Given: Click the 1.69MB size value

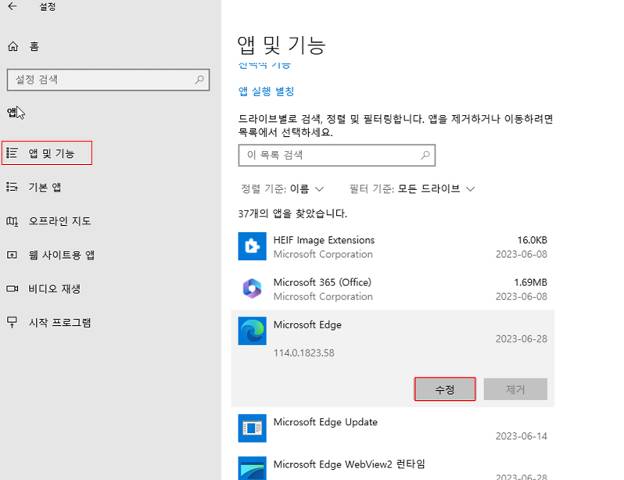Looking at the screenshot, I should pyautogui.click(x=530, y=282).
